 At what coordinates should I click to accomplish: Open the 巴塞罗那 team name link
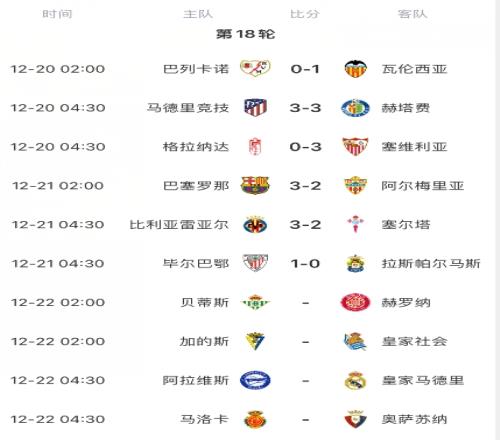point(196,186)
